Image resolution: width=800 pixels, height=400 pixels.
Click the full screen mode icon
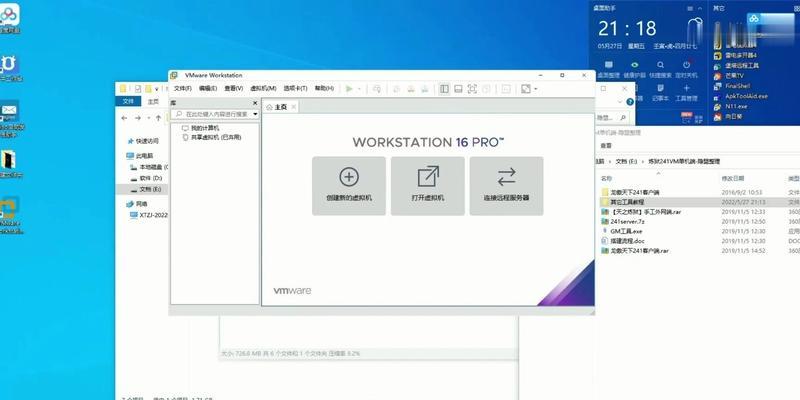point(472,89)
